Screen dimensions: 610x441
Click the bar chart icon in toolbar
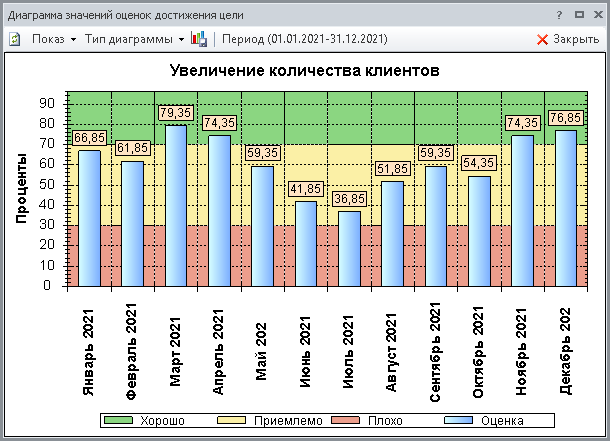199,39
